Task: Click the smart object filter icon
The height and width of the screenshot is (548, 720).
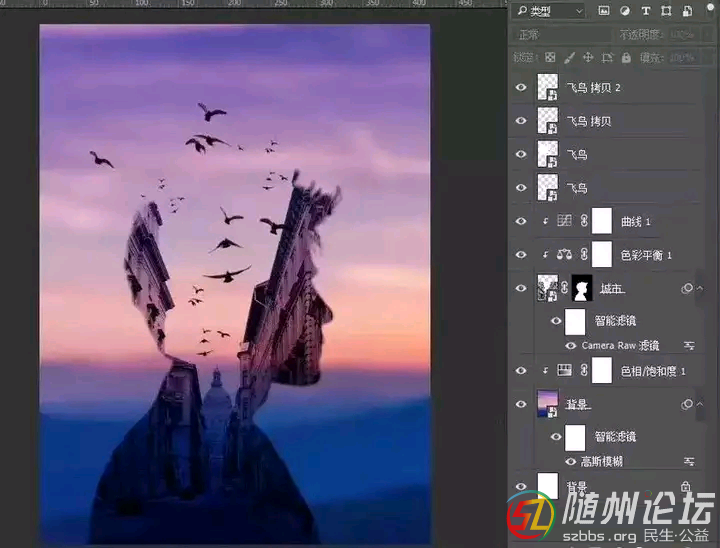Action: click(x=686, y=11)
